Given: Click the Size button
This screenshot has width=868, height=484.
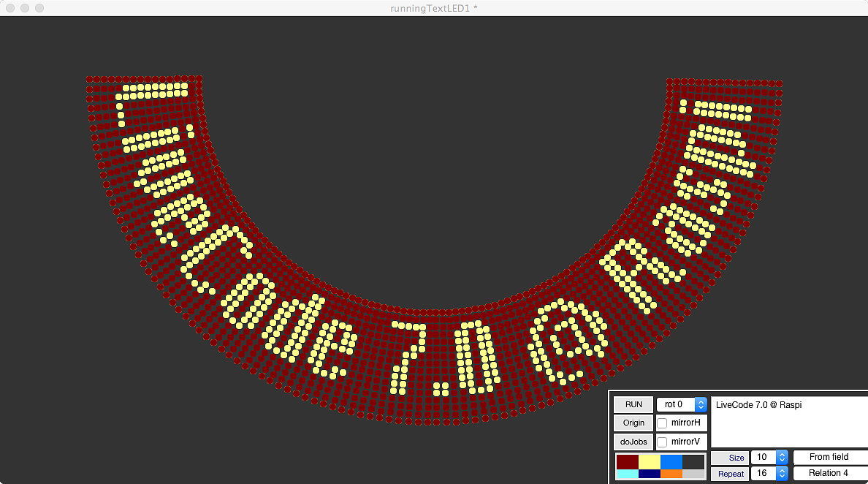Looking at the screenshot, I should [730, 458].
